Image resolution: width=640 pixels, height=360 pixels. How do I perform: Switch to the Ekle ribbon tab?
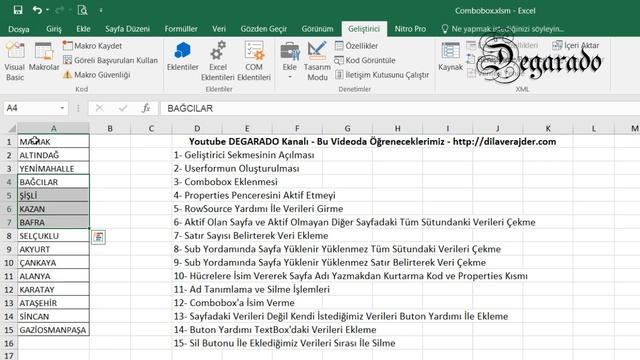[x=83, y=29]
